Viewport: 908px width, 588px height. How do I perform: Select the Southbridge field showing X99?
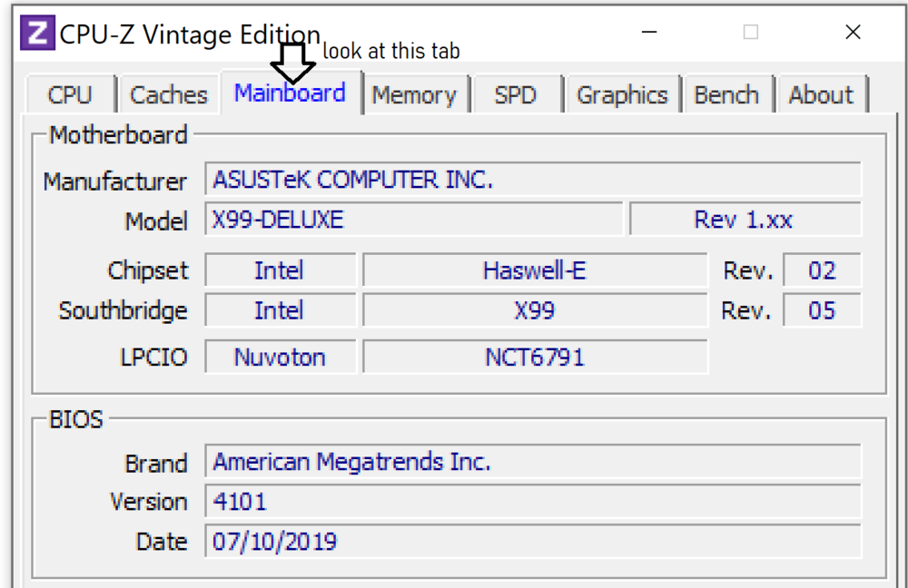coord(535,310)
